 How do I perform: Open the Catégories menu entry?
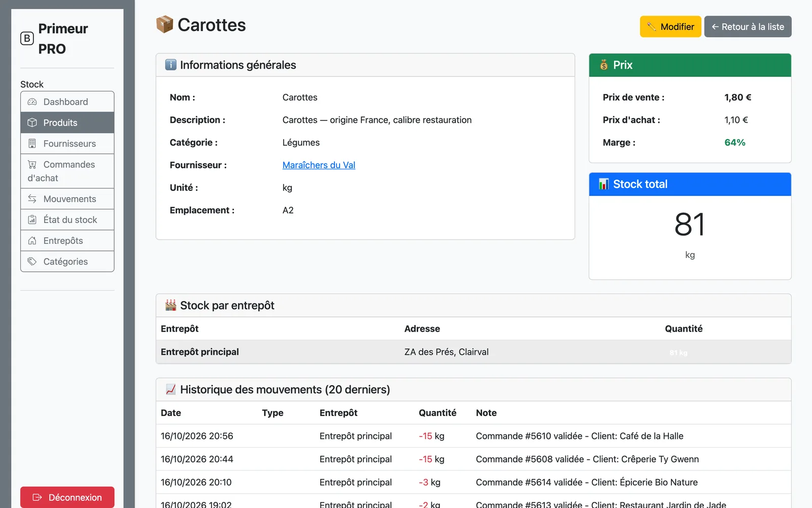(67, 261)
